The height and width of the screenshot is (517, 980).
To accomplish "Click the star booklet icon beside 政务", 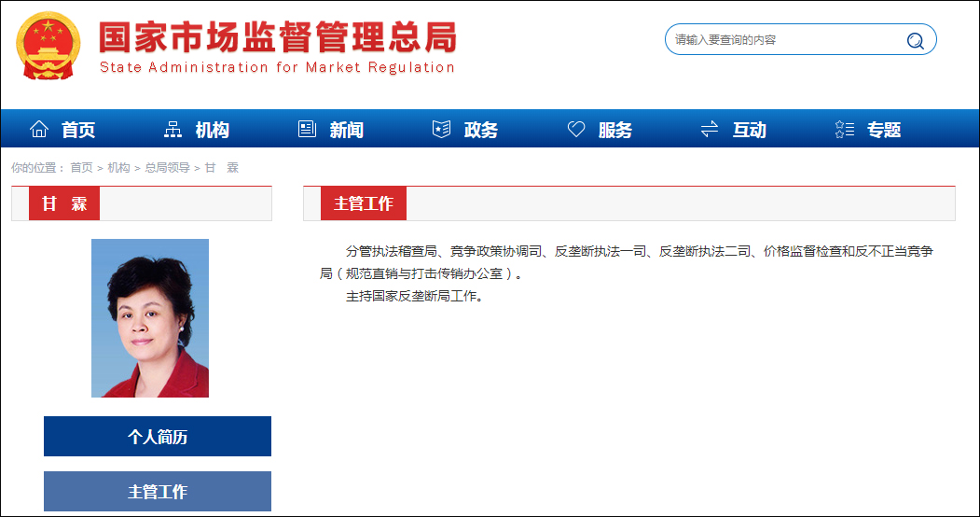I will 441,130.
